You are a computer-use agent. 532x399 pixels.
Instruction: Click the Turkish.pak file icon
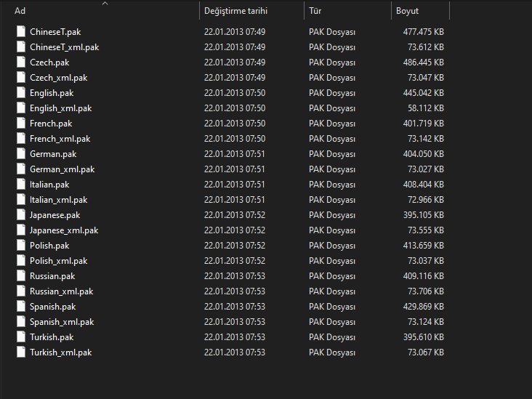[x=21, y=337]
